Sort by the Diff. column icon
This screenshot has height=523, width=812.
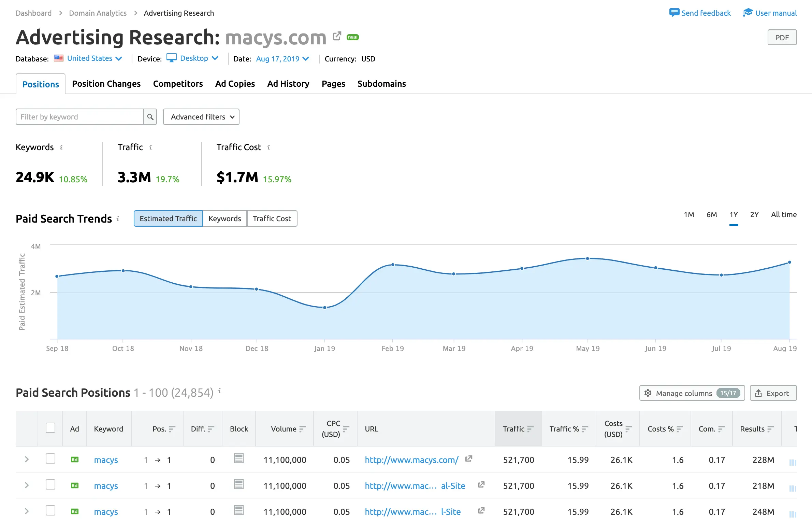click(x=211, y=429)
